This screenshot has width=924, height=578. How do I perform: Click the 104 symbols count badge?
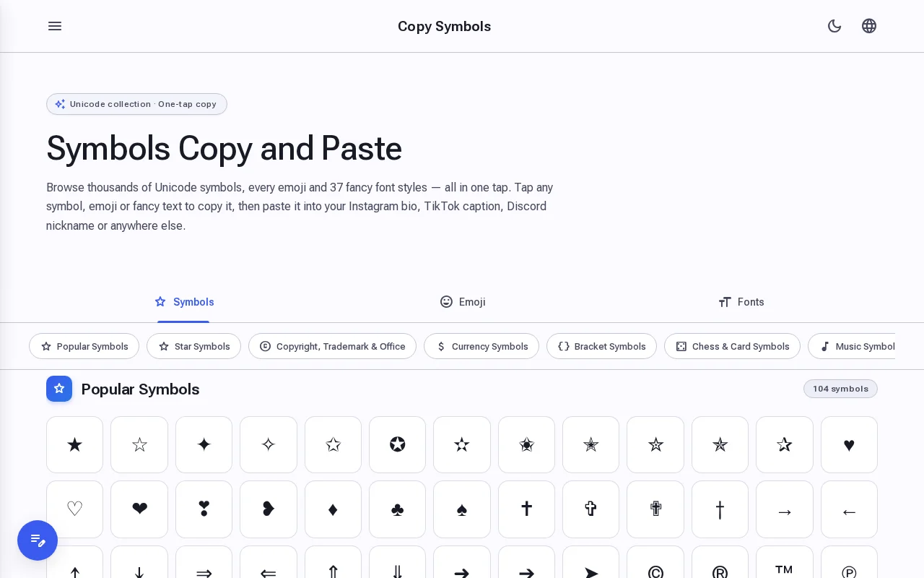click(840, 389)
